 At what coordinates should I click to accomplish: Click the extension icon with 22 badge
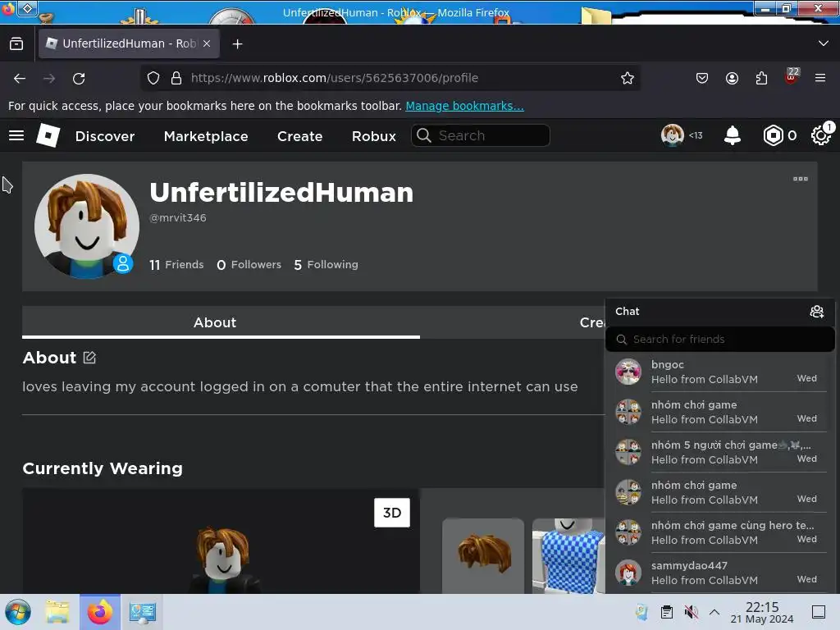coord(792,76)
